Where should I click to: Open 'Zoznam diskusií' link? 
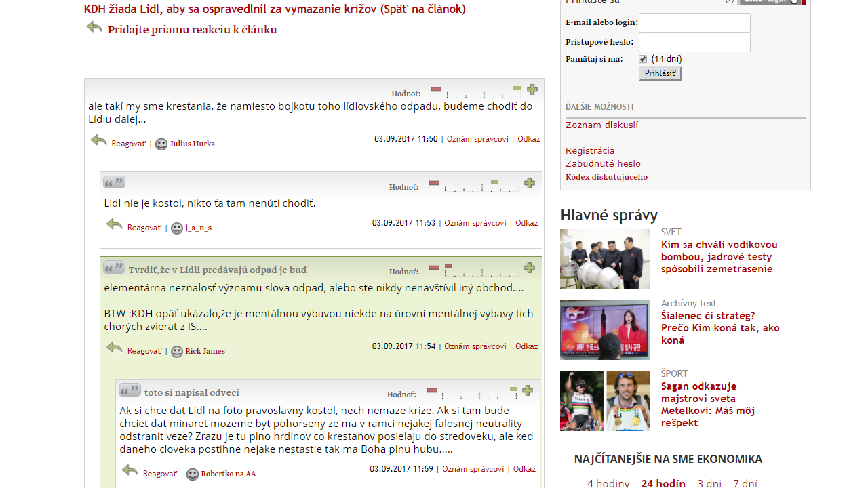tap(601, 125)
